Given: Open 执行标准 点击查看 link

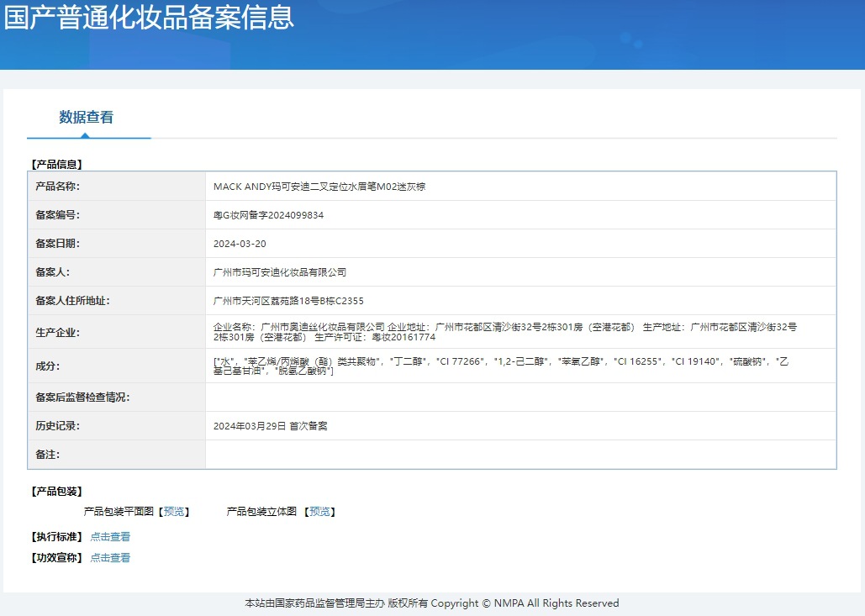Looking at the screenshot, I should [110, 537].
